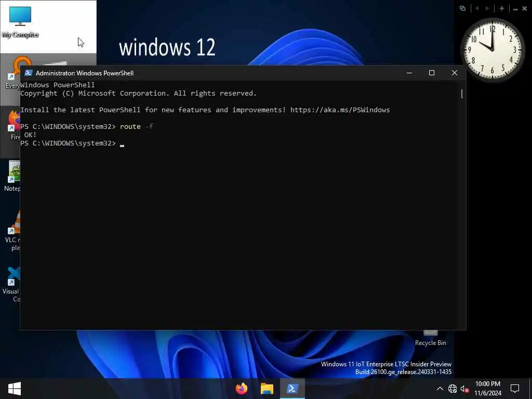Minimize the gadget sidebar
Image resolution: width=532 pixels, height=399 pixels.
(515, 9)
